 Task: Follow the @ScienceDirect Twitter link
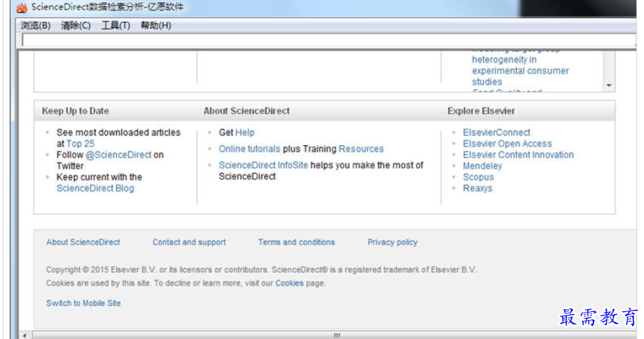tap(119, 155)
